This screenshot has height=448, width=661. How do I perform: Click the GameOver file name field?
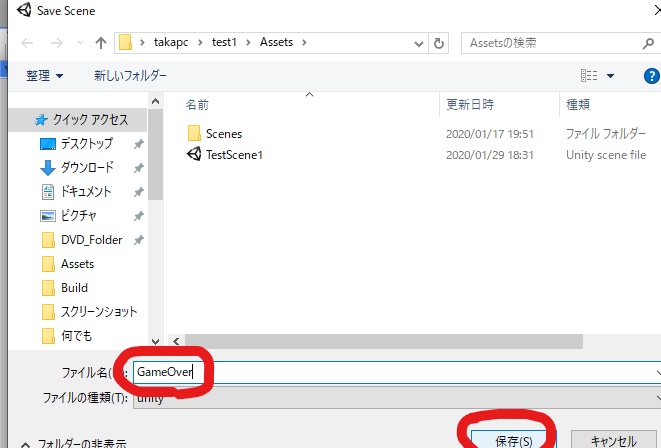pyautogui.click(x=396, y=372)
